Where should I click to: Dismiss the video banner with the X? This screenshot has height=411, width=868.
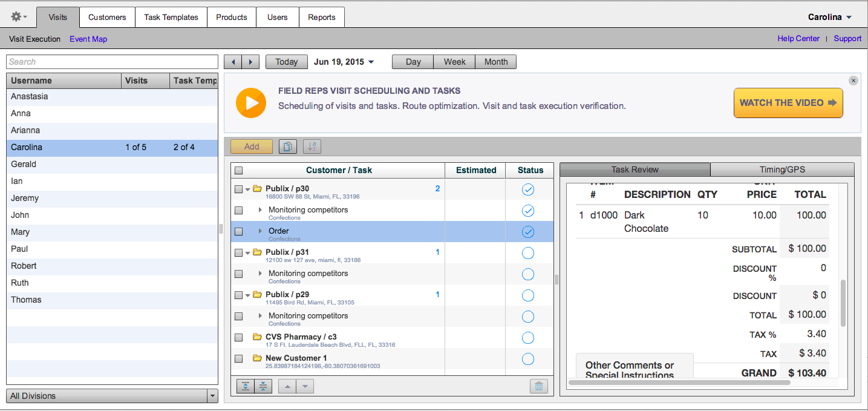coord(853,81)
